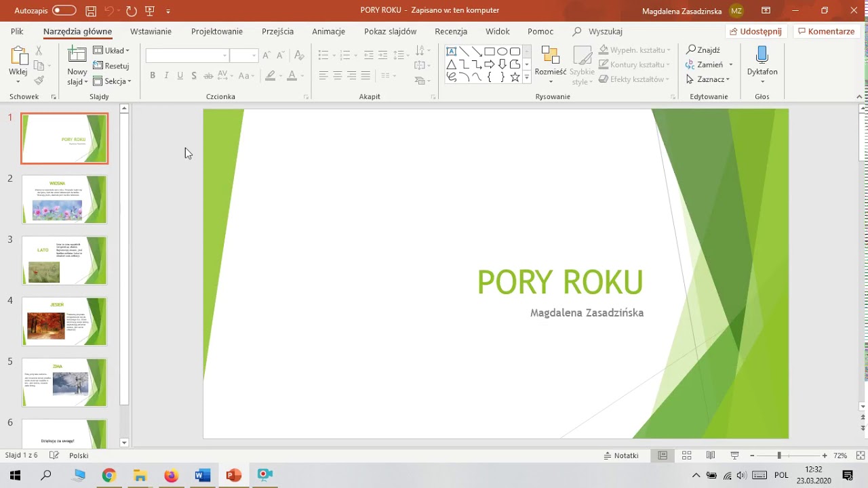Switch to Normal view icon

(663, 455)
